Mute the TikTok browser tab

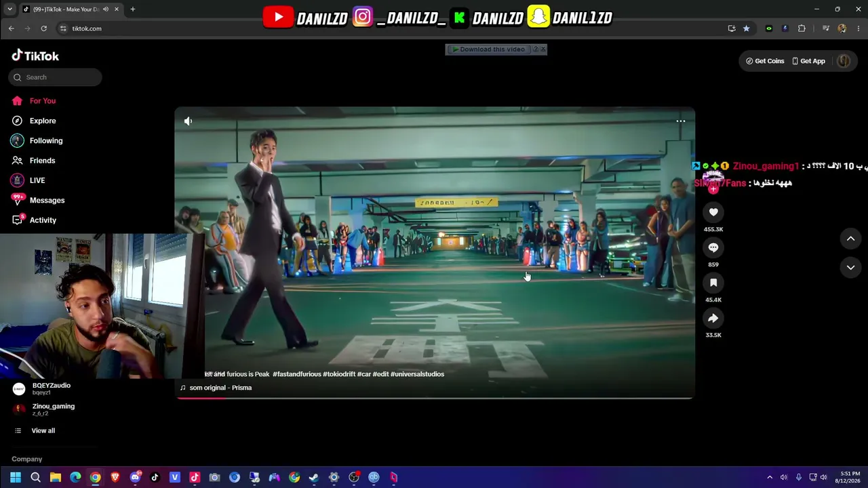coord(105,9)
